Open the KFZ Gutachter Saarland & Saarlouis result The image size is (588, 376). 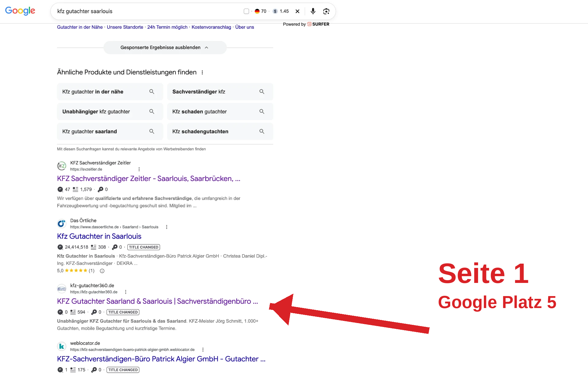point(157,301)
